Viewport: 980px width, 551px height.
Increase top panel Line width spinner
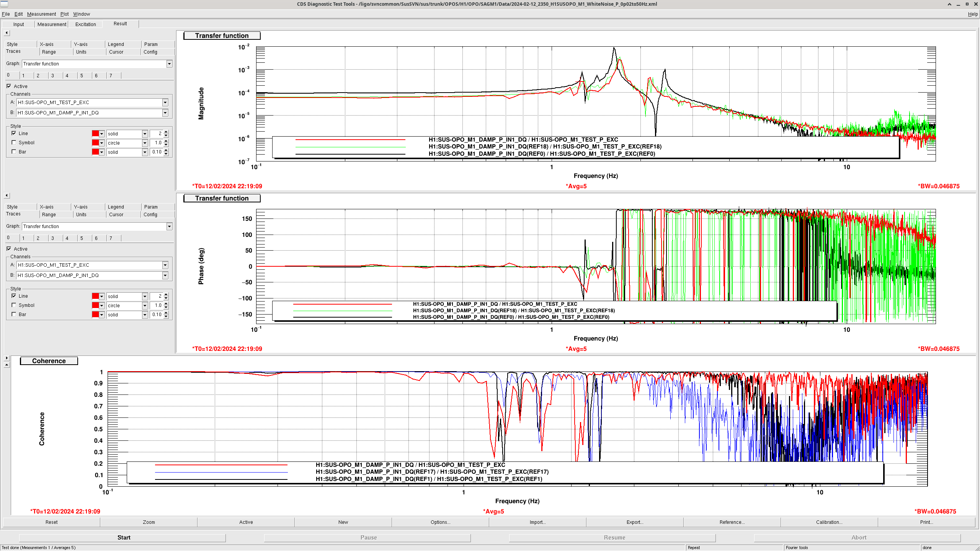click(166, 132)
